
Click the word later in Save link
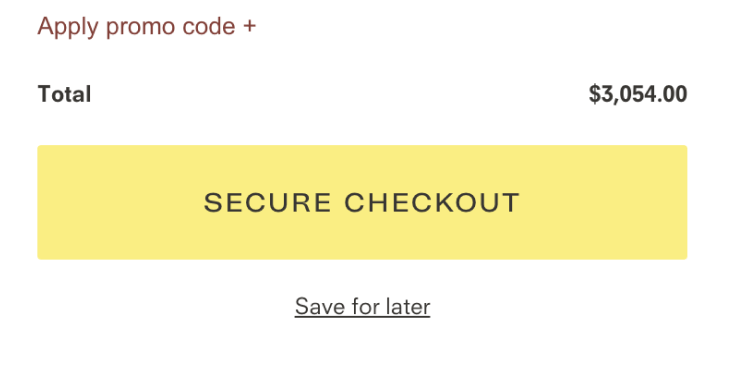[x=408, y=307]
